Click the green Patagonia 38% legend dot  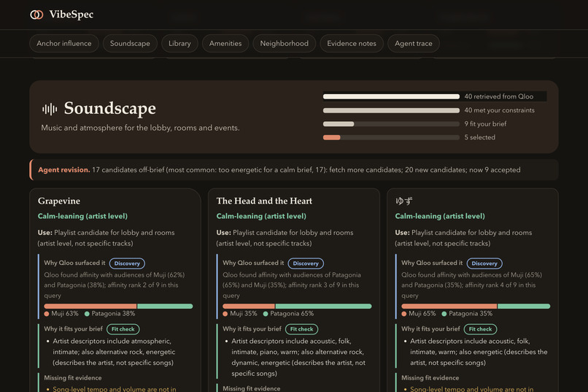[x=87, y=314]
